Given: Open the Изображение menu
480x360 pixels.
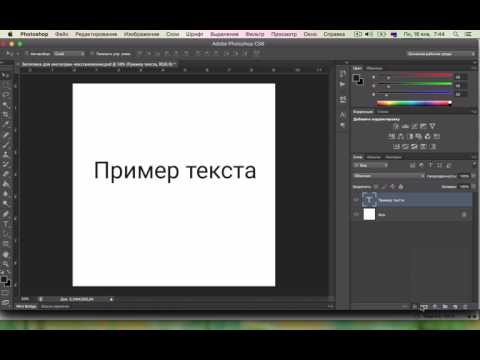Looking at the screenshot, I should pos(142,34).
